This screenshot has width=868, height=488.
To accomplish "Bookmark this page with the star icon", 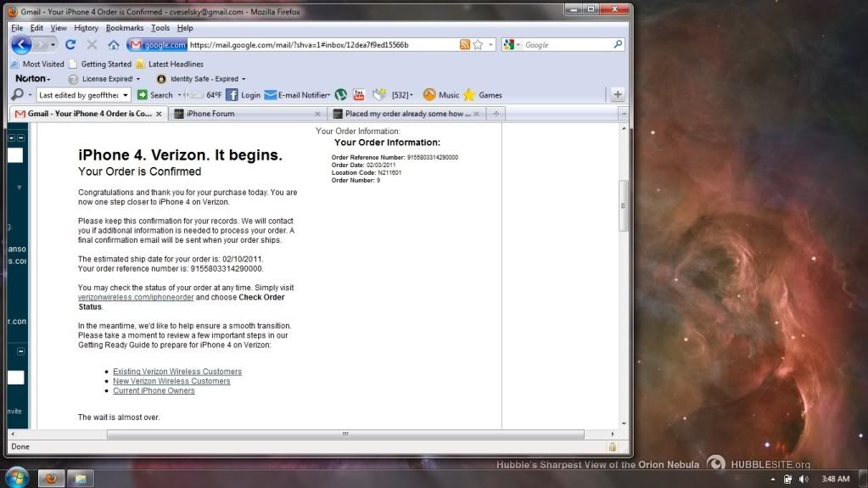I will pos(478,45).
